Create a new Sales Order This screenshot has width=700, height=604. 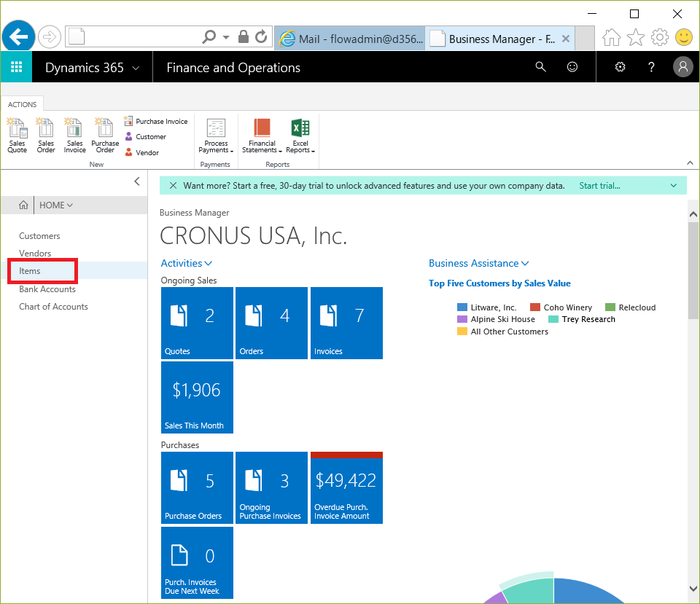[45, 136]
